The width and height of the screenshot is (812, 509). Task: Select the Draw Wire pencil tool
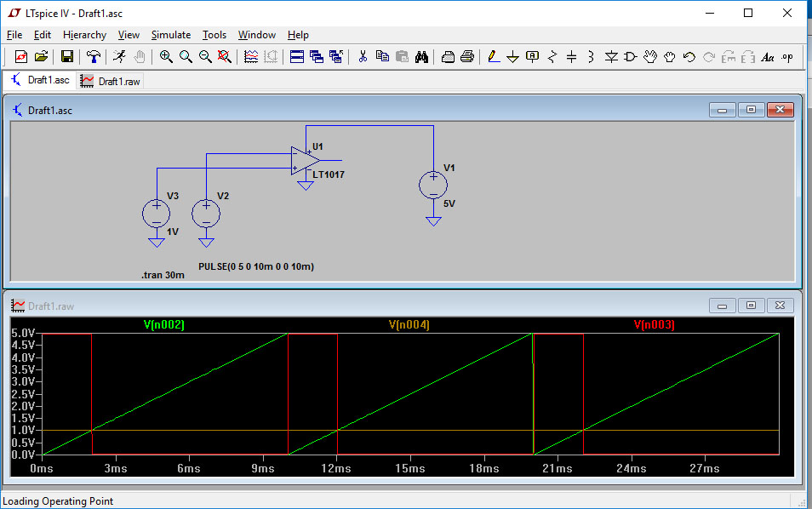click(494, 56)
